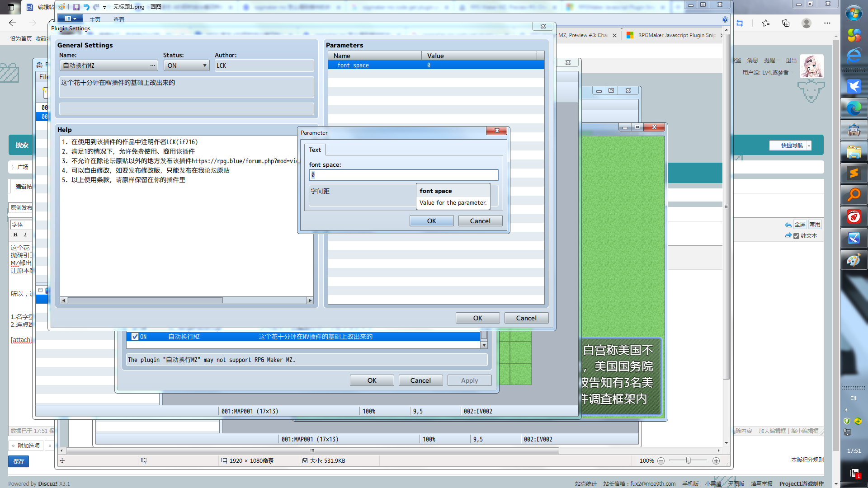This screenshot has width=868, height=488.
Task: Open Internet Explorer from the taskbar
Action: point(854,56)
